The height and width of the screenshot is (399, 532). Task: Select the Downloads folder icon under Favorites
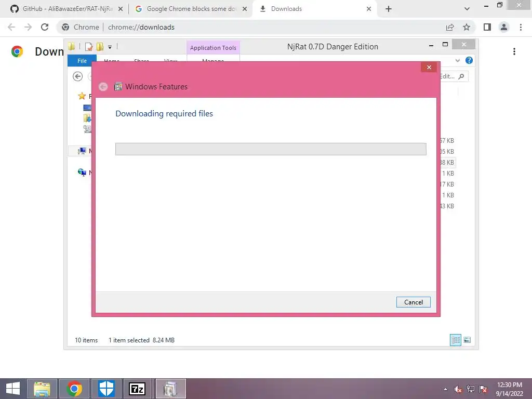point(87,118)
